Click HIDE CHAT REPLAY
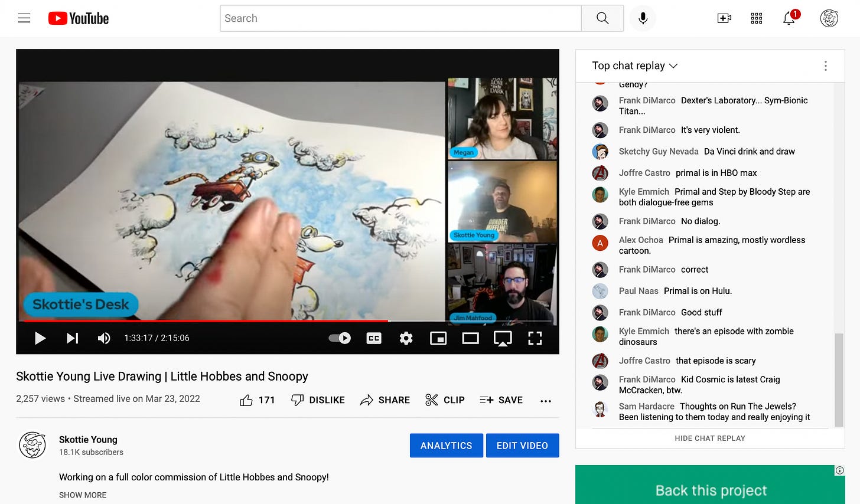The image size is (860, 504). (x=710, y=438)
